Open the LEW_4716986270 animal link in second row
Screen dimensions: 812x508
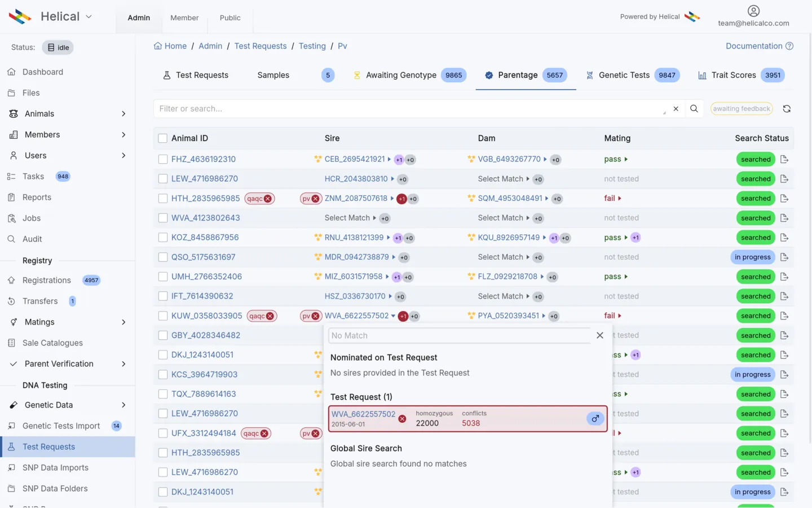click(x=205, y=178)
